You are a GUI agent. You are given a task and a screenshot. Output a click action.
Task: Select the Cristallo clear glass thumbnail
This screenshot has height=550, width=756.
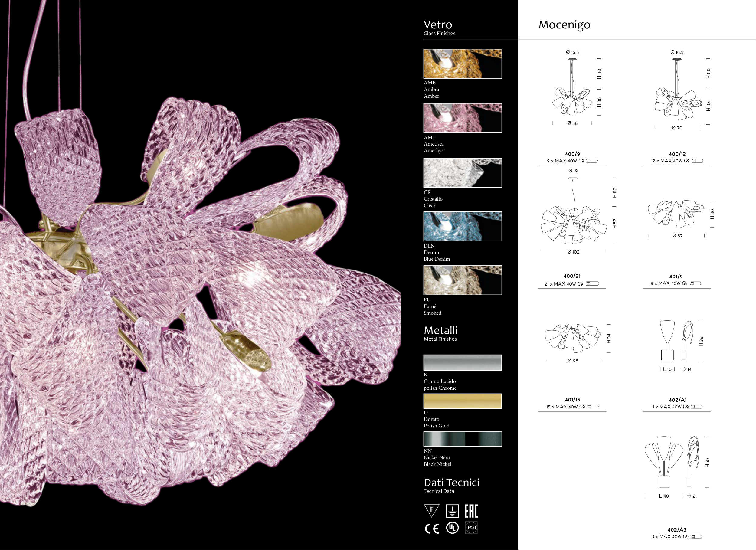[x=462, y=173]
